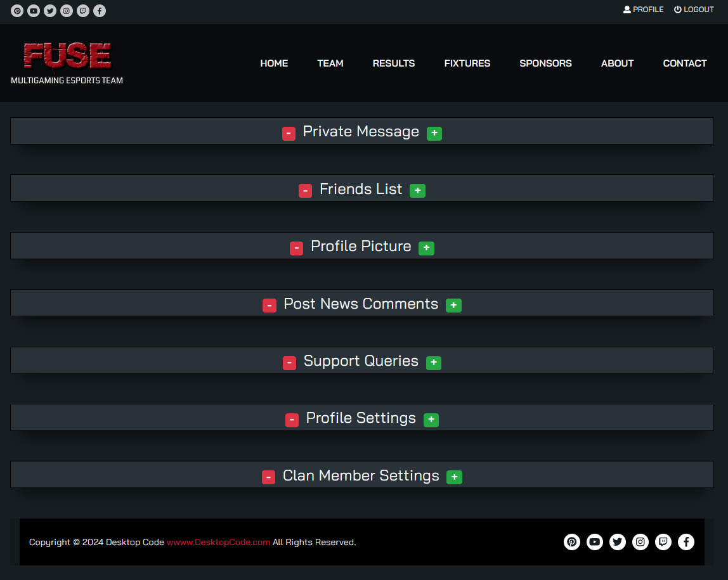Open the YouTube icon in top bar
The image size is (728, 580).
(x=34, y=11)
